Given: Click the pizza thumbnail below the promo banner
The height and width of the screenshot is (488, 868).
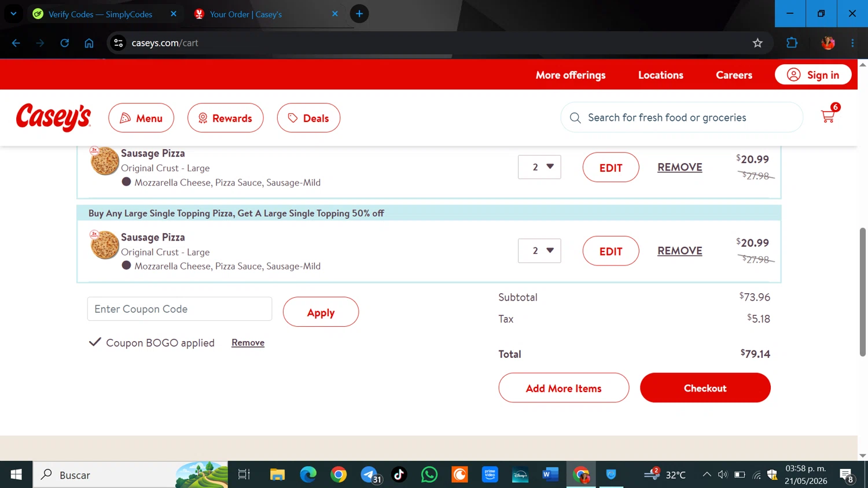Looking at the screenshot, I should pos(104,245).
